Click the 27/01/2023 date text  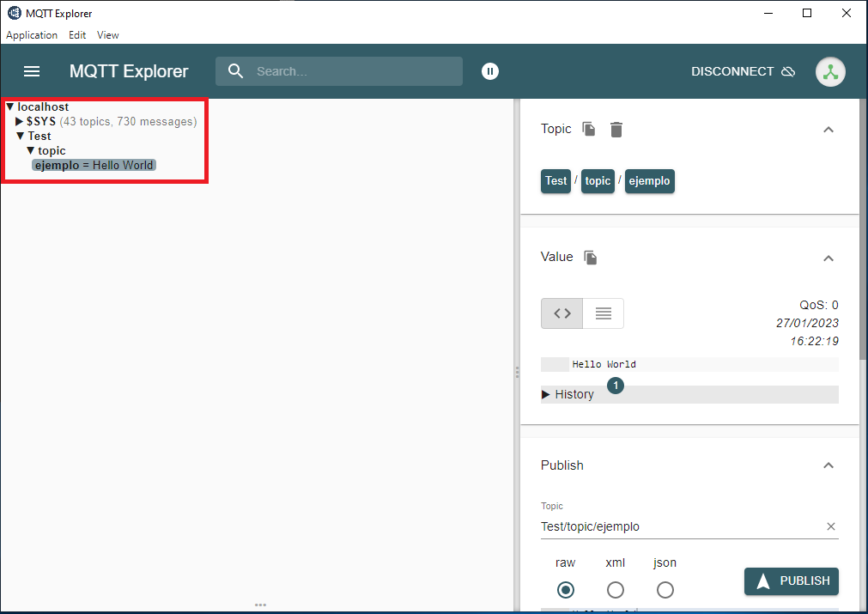pos(807,324)
